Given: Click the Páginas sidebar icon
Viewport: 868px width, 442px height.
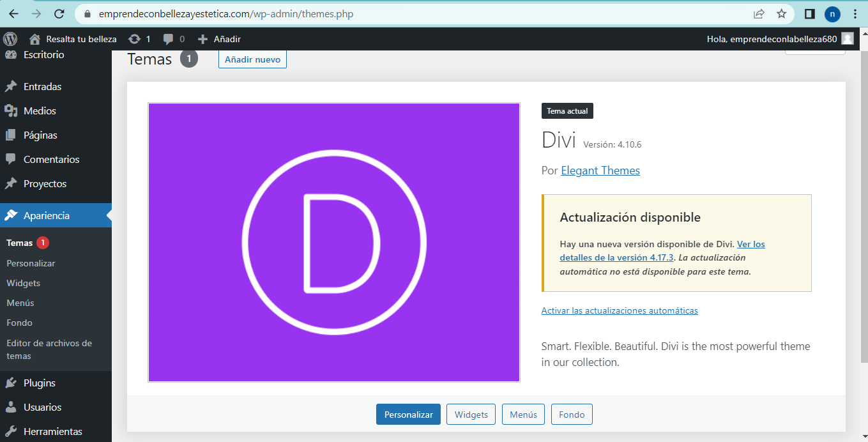Looking at the screenshot, I should tap(11, 135).
